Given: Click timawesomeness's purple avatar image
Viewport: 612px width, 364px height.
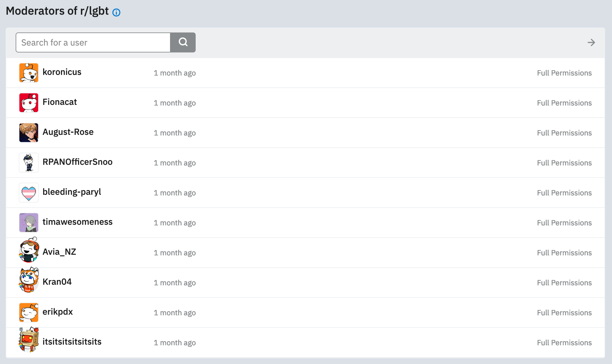Looking at the screenshot, I should point(29,223).
